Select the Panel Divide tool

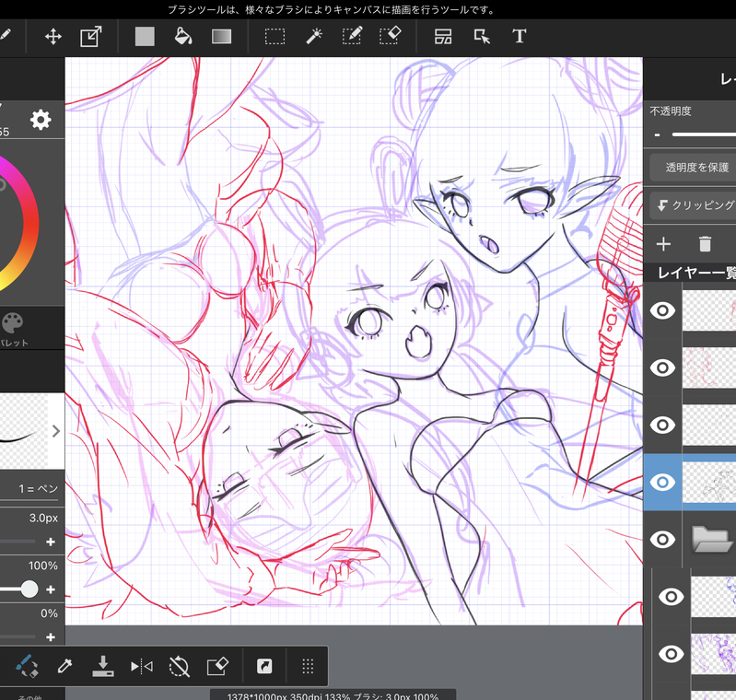(443, 36)
